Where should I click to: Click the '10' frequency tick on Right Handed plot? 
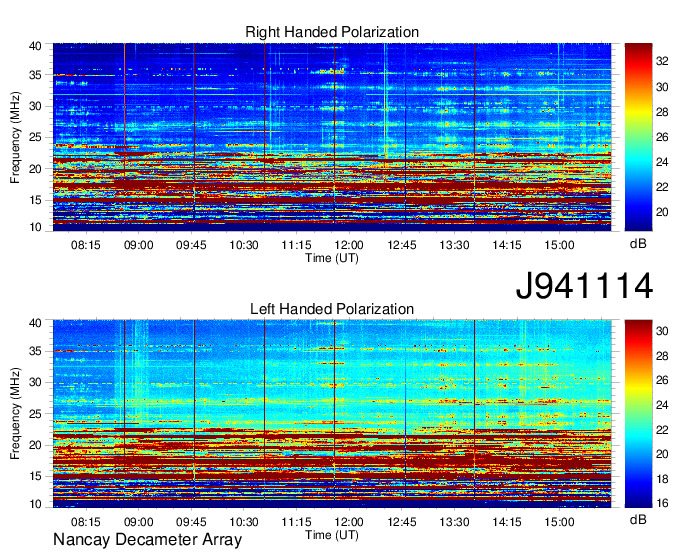tap(35, 227)
